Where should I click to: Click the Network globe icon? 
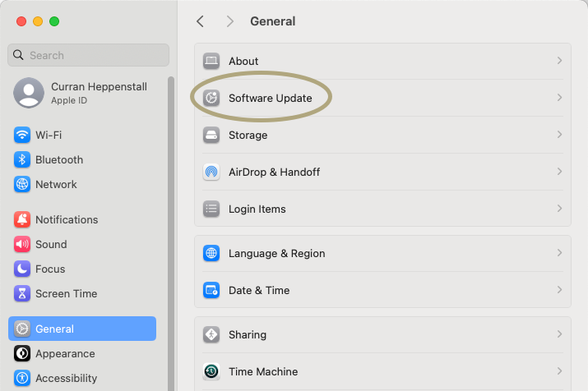pyautogui.click(x=22, y=184)
